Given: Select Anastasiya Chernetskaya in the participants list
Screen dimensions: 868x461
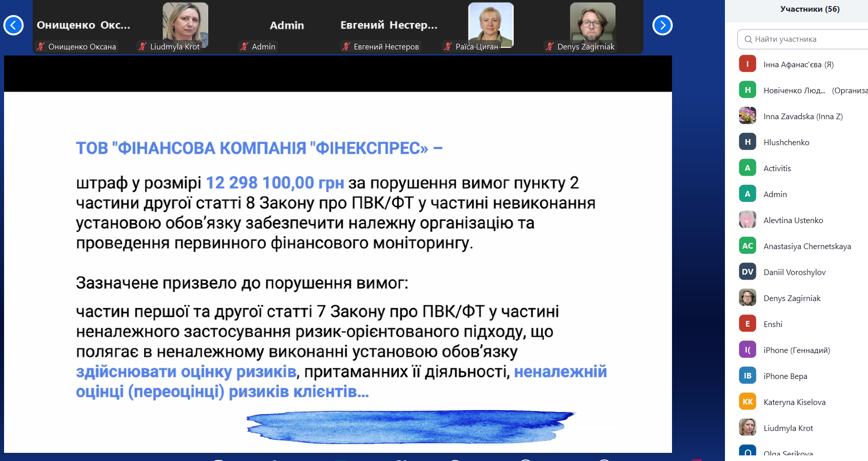Looking at the screenshot, I should [807, 246].
